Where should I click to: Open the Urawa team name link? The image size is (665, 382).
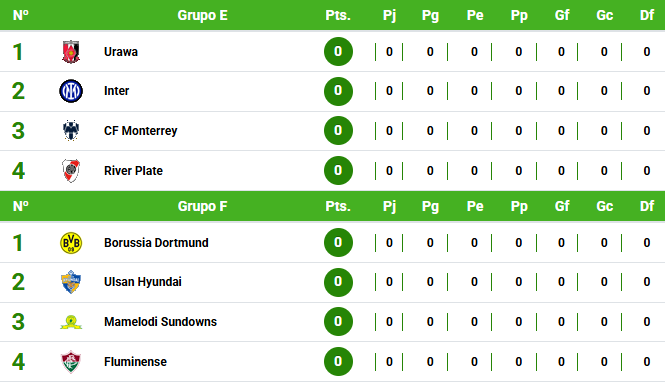[x=121, y=52]
